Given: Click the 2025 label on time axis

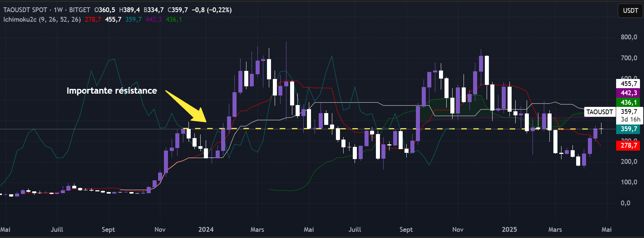Looking at the screenshot, I should click(x=509, y=230).
